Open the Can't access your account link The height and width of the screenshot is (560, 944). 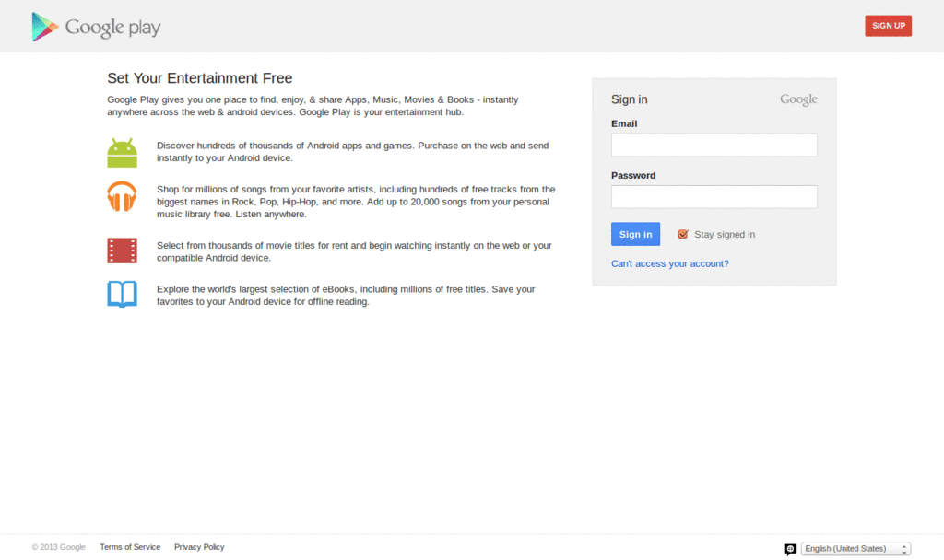pyautogui.click(x=669, y=263)
